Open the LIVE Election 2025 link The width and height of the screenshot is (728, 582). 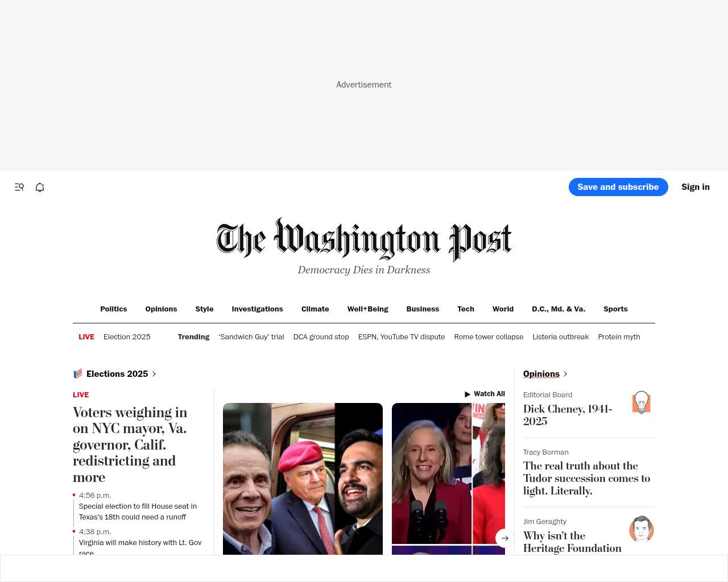(114, 337)
